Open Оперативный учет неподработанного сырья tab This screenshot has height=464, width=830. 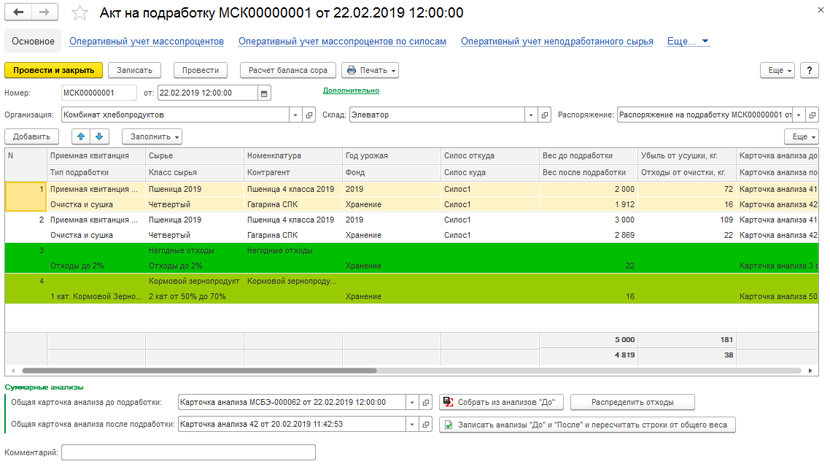[557, 41]
